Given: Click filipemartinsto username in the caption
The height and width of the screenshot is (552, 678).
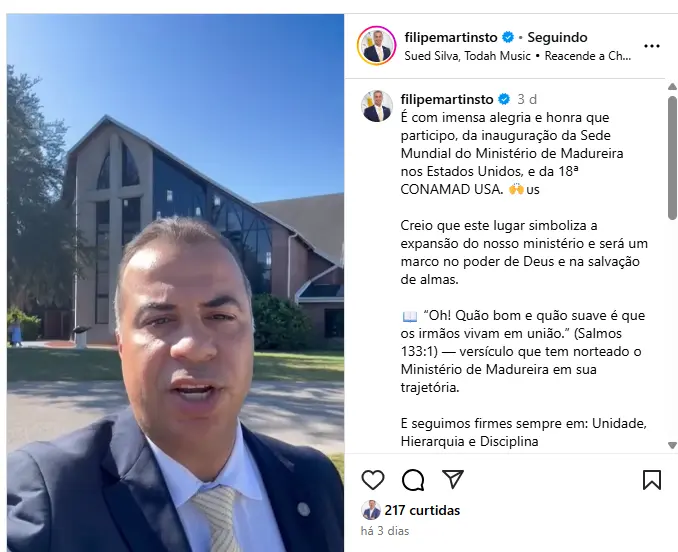Looking at the screenshot, I should (x=447, y=99).
